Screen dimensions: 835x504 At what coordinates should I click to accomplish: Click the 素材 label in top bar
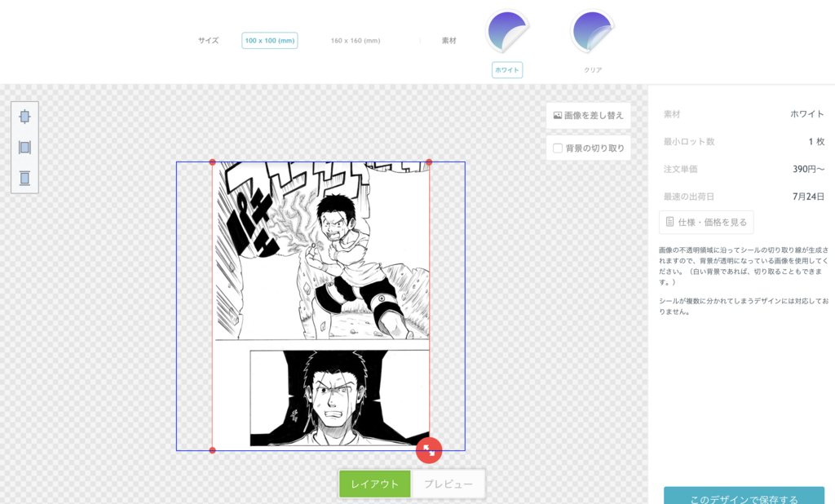[x=449, y=41]
